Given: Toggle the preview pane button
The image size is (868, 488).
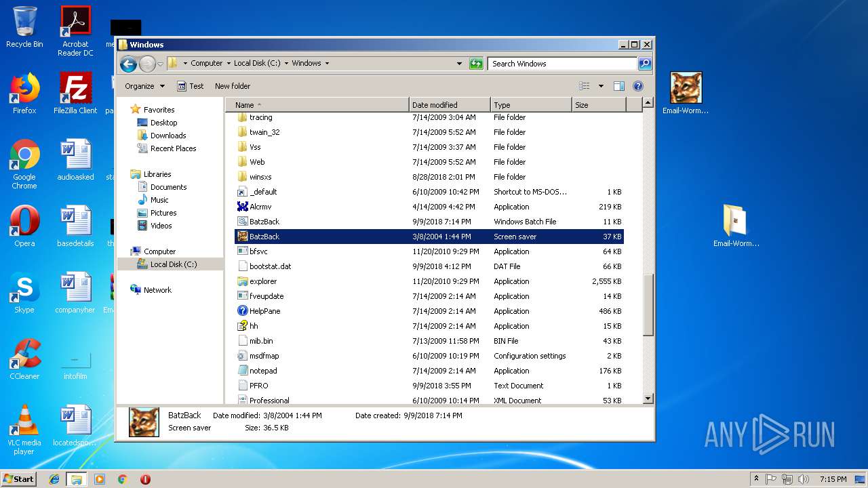Looking at the screenshot, I should tap(618, 86).
